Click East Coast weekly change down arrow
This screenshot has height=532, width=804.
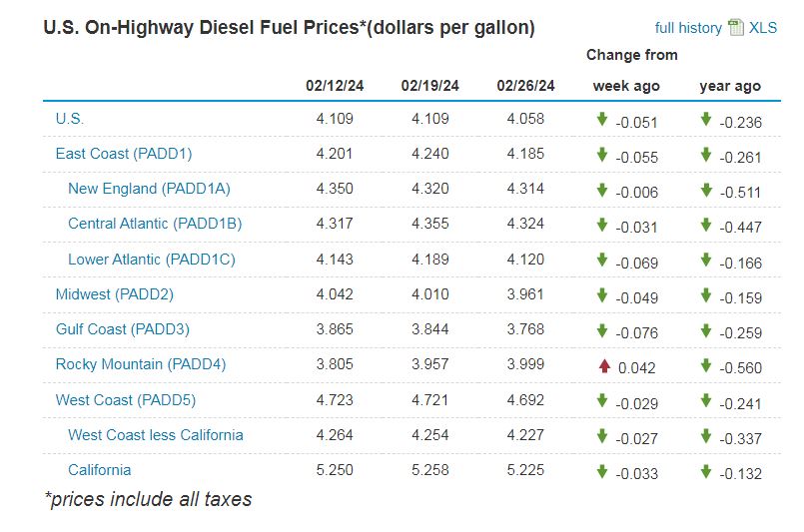click(x=602, y=155)
